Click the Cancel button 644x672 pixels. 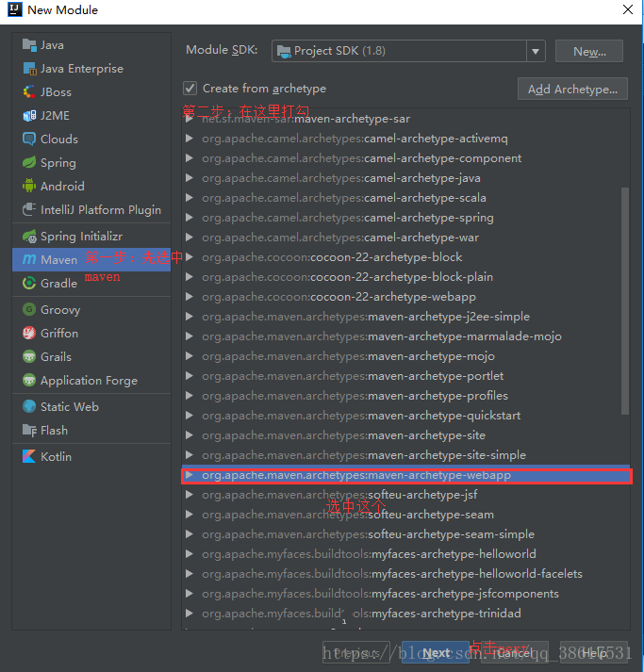(515, 653)
